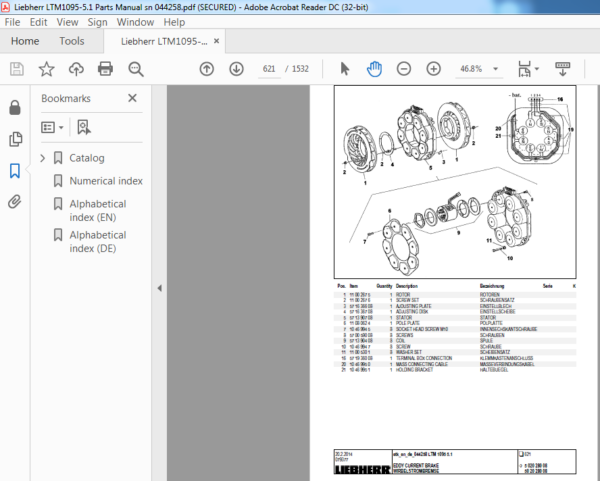Select the Liebherr LTM1095 document tab
Screen dimensions: 600x481
[164, 41]
